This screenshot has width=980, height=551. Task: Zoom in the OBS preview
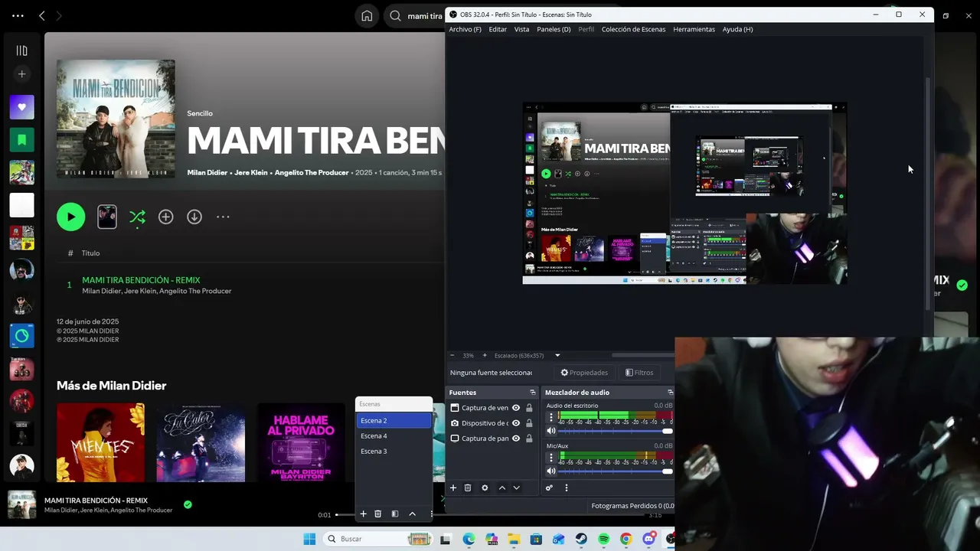pos(484,355)
